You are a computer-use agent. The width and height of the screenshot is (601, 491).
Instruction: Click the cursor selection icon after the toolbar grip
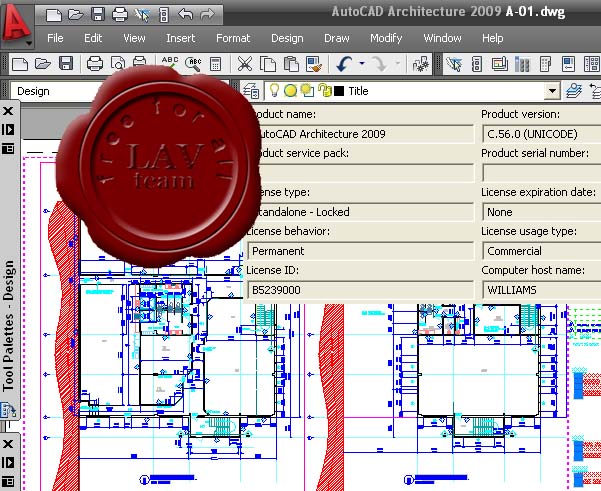(x=454, y=64)
